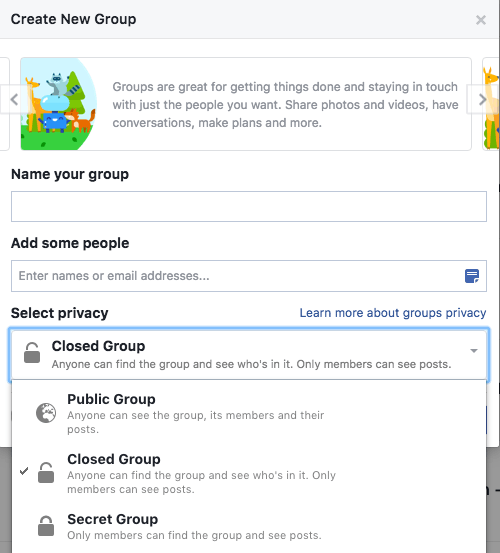The image size is (500, 553).
Task: Show the previous group tip with left arrow
Action: tap(14, 99)
